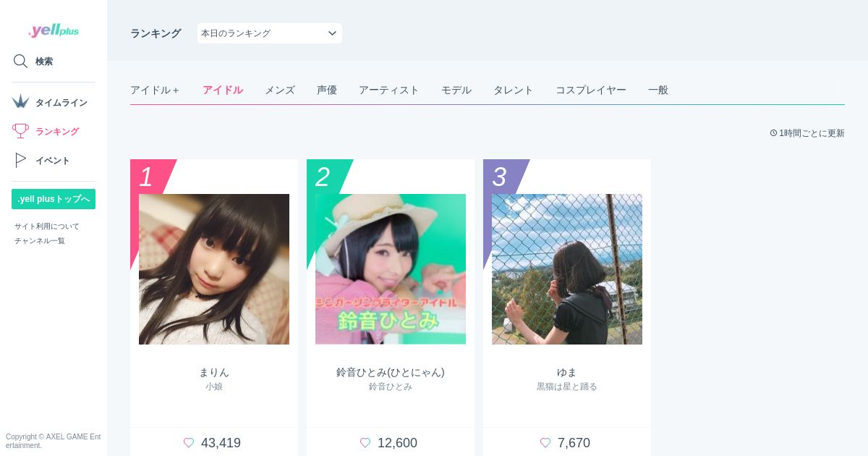Viewport: 868px width, 456px height.
Task: Click the heart icon beside 7,670
Action: point(545,443)
